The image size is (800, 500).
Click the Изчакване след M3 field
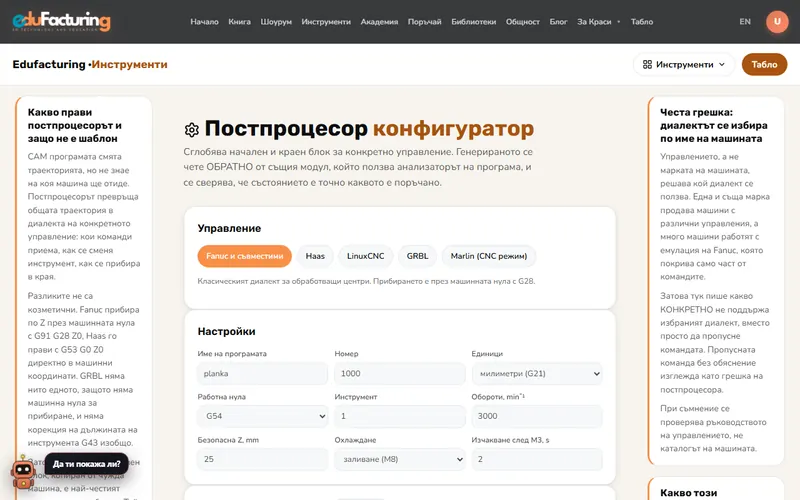click(537, 459)
